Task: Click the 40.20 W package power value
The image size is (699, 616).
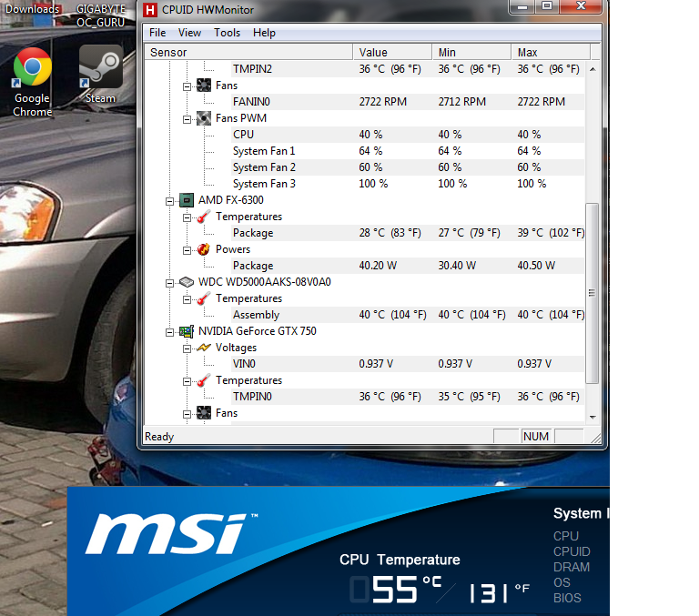Action: pyautogui.click(x=378, y=266)
